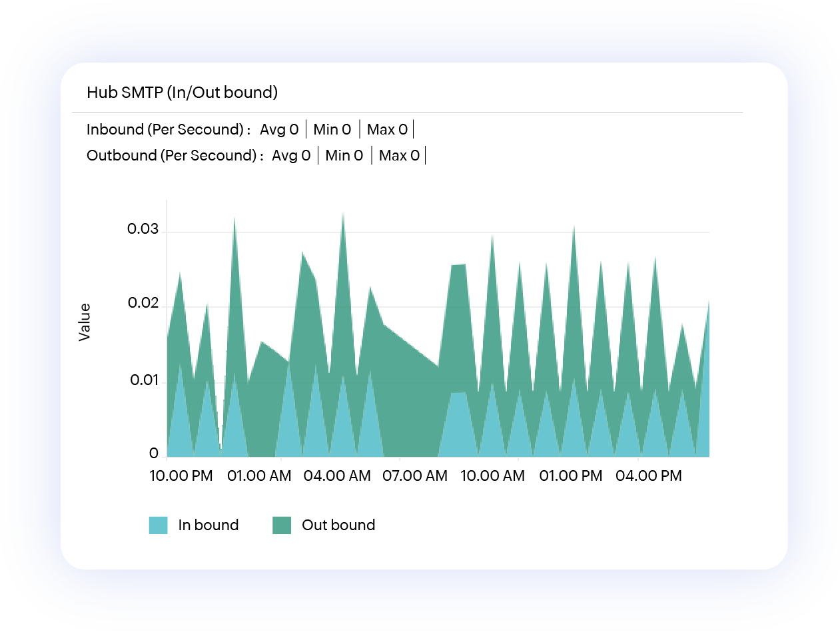This screenshot has width=840, height=634.
Task: Click the Hub SMTP (In/Out bound) title
Action: 182,93
